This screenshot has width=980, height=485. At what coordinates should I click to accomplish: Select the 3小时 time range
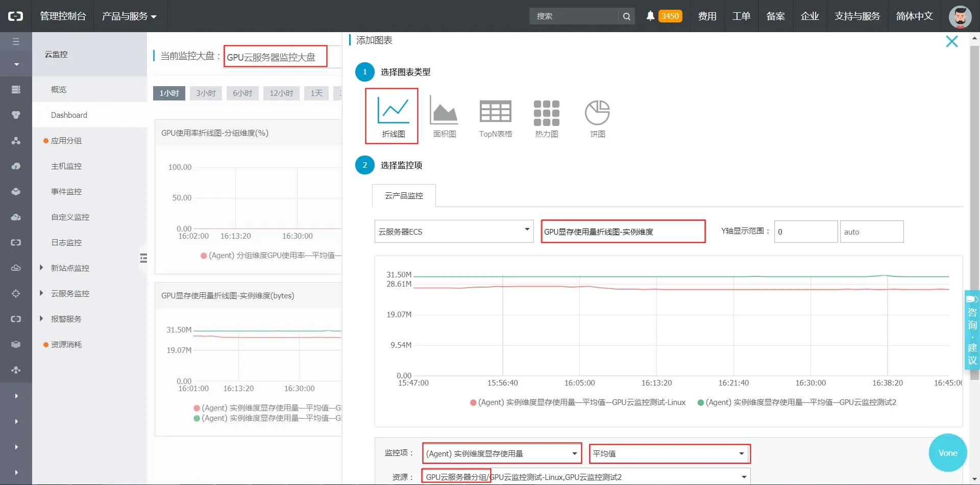pos(206,93)
